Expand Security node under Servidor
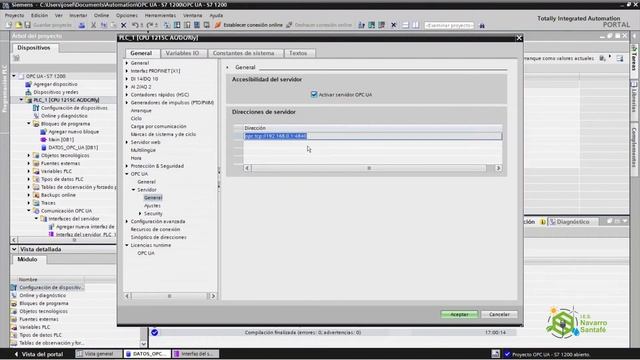Screen dimensions: 640x360 140,213
